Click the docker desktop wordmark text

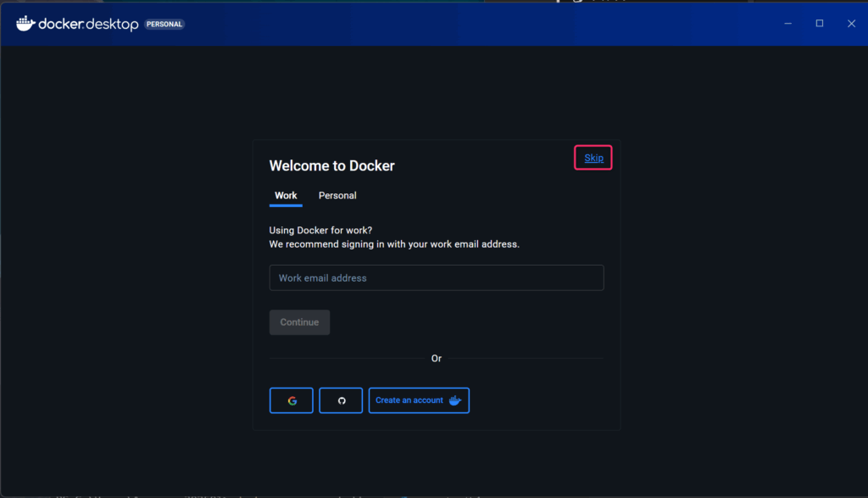pos(88,25)
